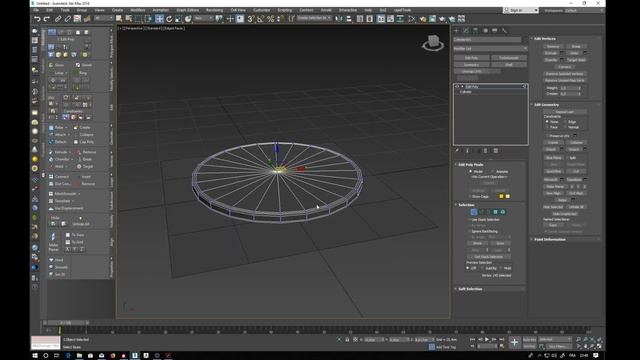Click the TurboSmooth modifier button
Screen dimensions: 640x360
pos(509,58)
